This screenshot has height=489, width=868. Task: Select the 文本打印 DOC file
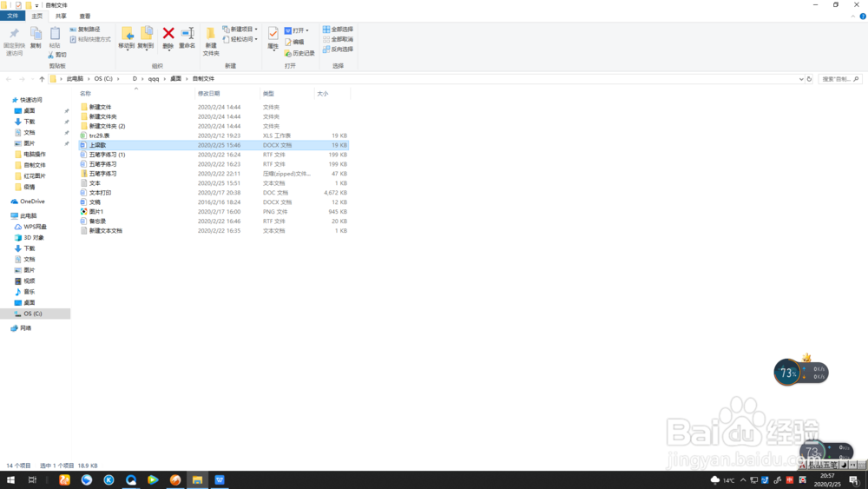click(x=100, y=193)
